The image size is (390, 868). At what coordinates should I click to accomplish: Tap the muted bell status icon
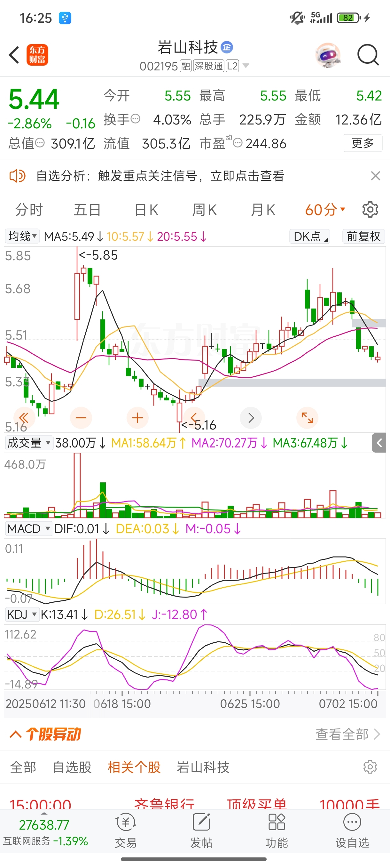(x=297, y=18)
